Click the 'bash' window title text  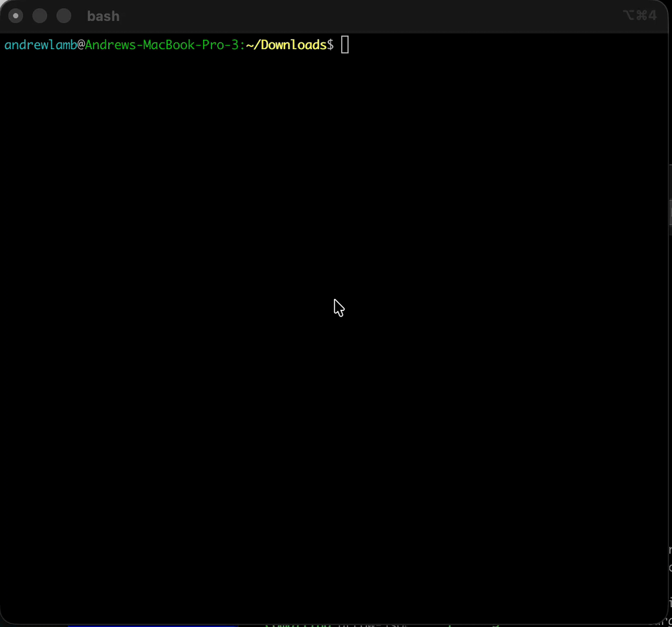point(103,16)
